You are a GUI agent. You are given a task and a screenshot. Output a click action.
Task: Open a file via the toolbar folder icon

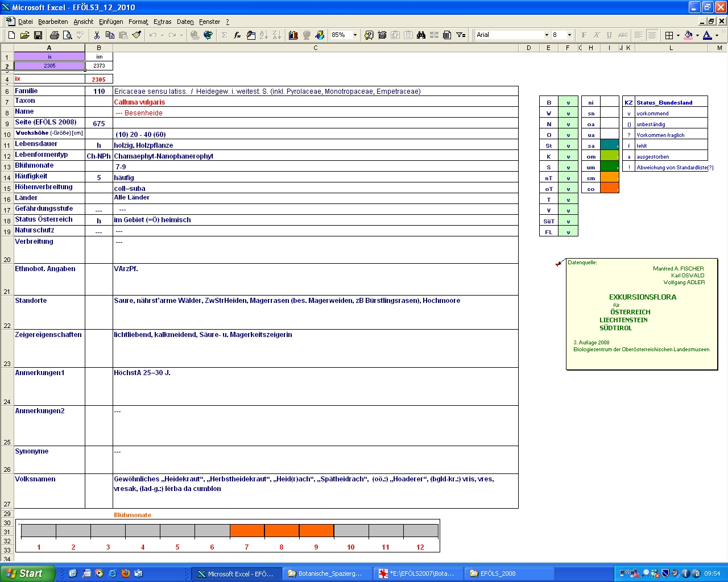[24, 35]
